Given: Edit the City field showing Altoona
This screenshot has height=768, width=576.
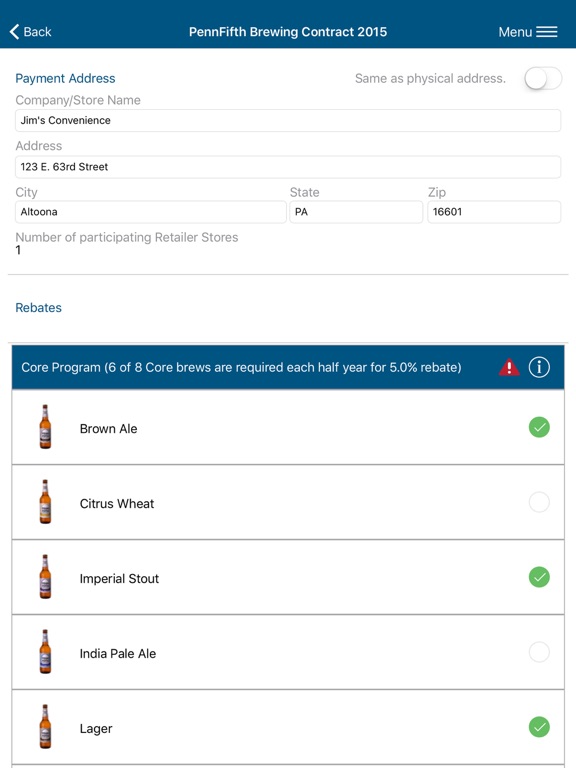Looking at the screenshot, I should click(151, 212).
